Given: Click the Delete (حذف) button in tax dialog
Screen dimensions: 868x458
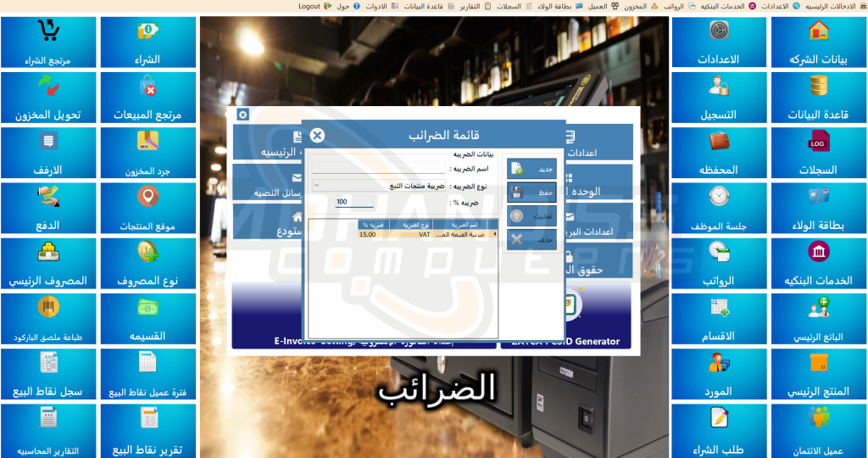Looking at the screenshot, I should point(531,240).
